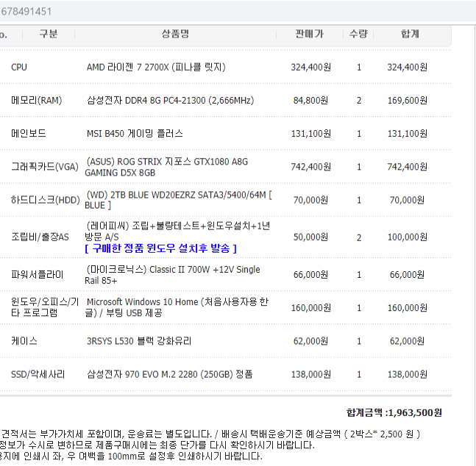Viewport: 476px width, 466px height.
Task: Click ASUS ROG STRIX GTX1080 product
Action: (166, 167)
